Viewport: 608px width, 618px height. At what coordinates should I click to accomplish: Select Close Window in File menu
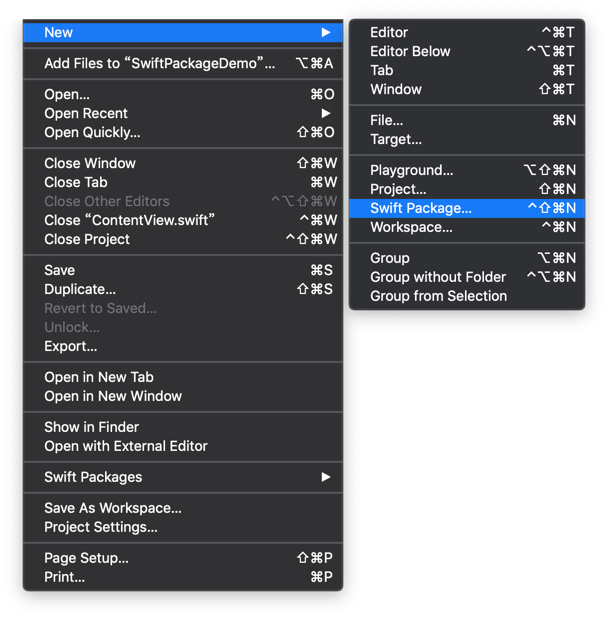click(183, 163)
